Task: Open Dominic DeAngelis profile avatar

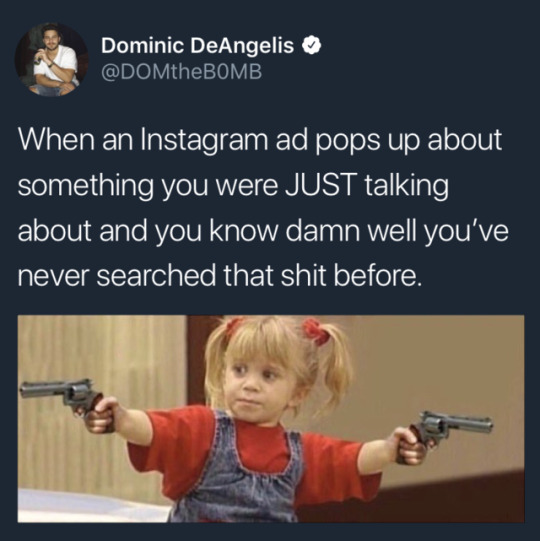Action: tap(51, 59)
